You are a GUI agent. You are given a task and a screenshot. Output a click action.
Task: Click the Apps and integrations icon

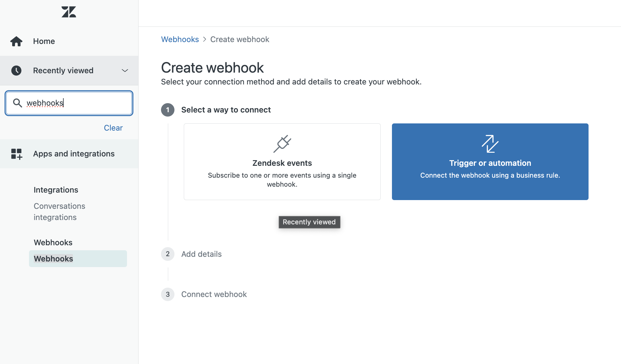(16, 153)
